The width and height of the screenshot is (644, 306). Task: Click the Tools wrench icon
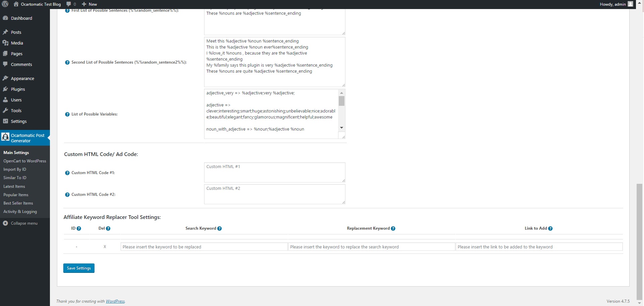coord(5,110)
